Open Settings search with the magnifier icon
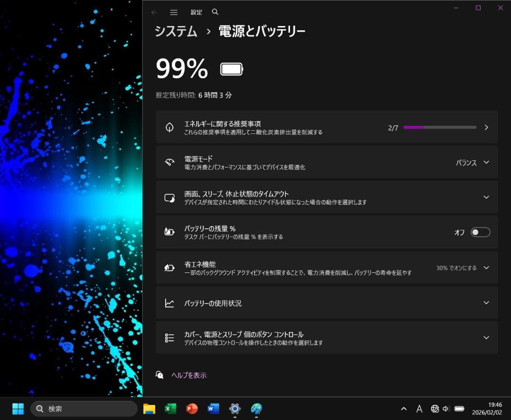This screenshot has height=420, width=511. pyautogui.click(x=215, y=12)
